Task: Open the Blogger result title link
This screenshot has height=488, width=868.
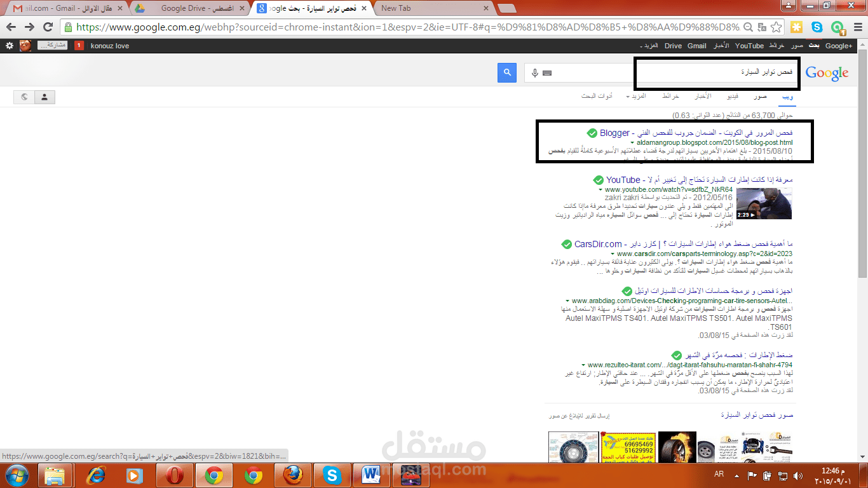Action: click(696, 133)
